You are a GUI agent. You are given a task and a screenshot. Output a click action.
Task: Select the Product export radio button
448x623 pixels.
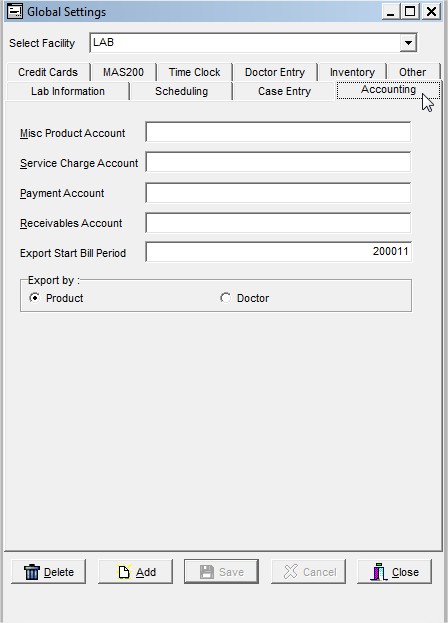[35, 298]
